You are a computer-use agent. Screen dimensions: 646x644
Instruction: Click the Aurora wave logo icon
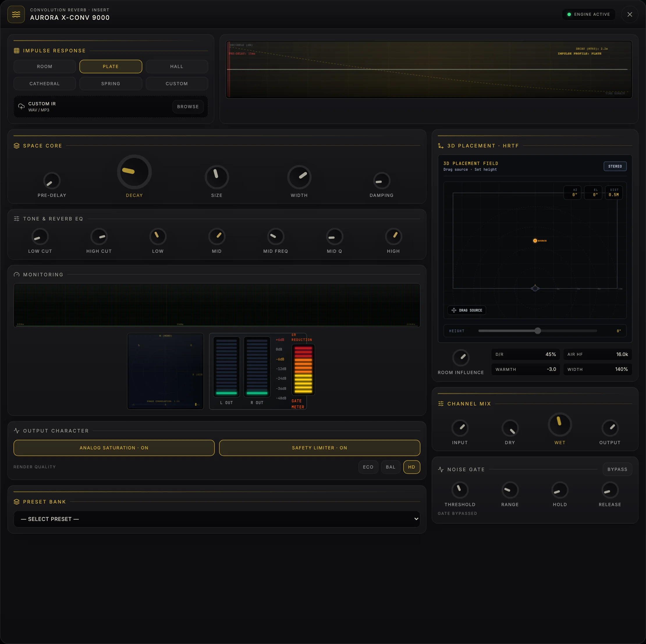tap(16, 14)
